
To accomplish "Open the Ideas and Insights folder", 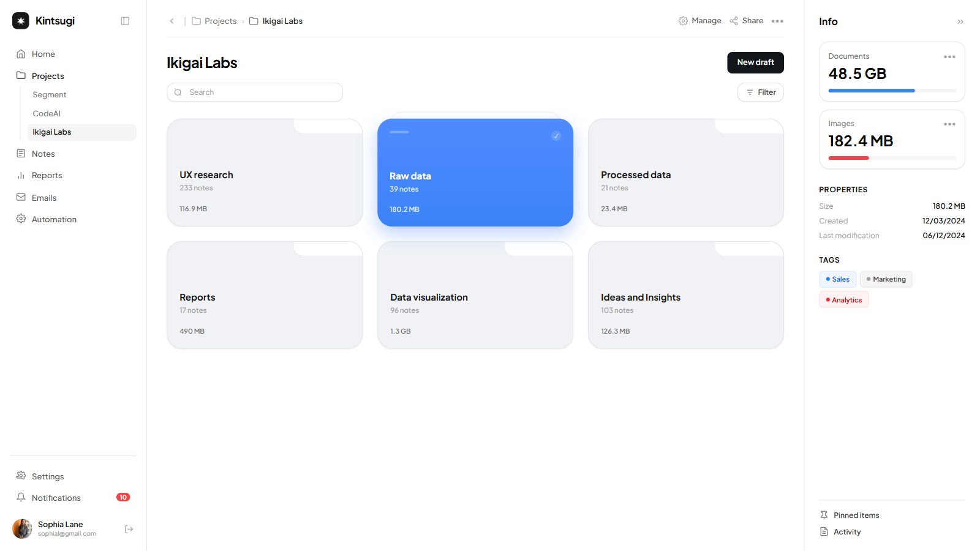I will pos(686,295).
